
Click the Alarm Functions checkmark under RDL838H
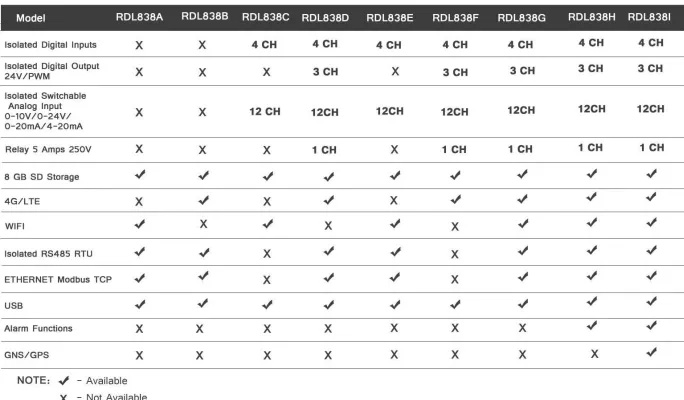591,326
